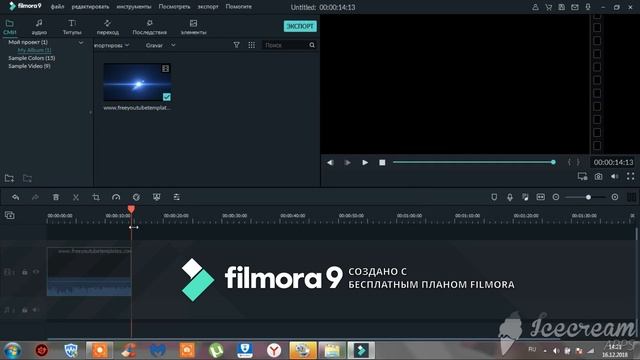This screenshot has height=360, width=640.
Task: Open the shopping cart icon in title bar
Action: pyautogui.click(x=549, y=7)
